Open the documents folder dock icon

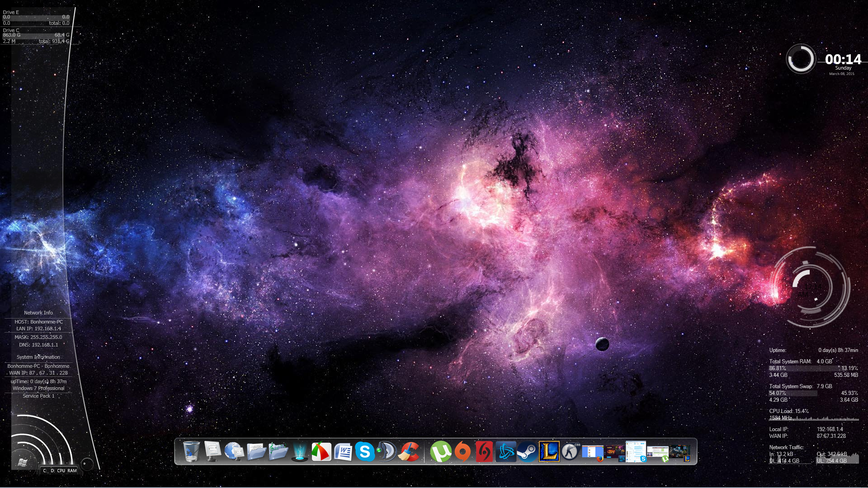pos(256,451)
